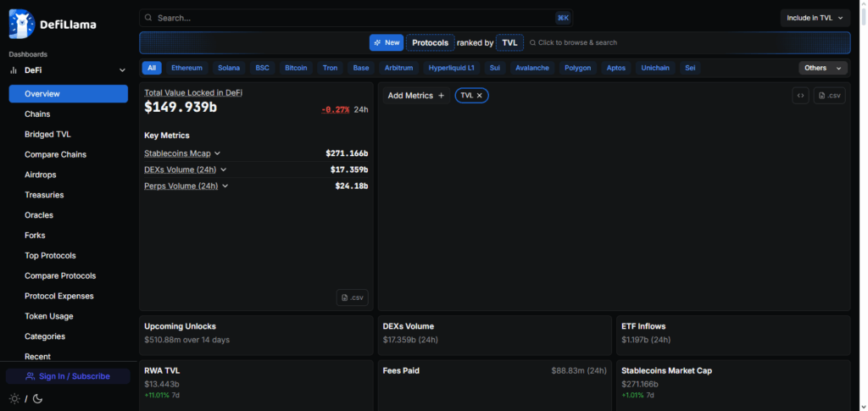Click the DefiLlama logo
Screen dimensions: 868x411
(x=53, y=25)
